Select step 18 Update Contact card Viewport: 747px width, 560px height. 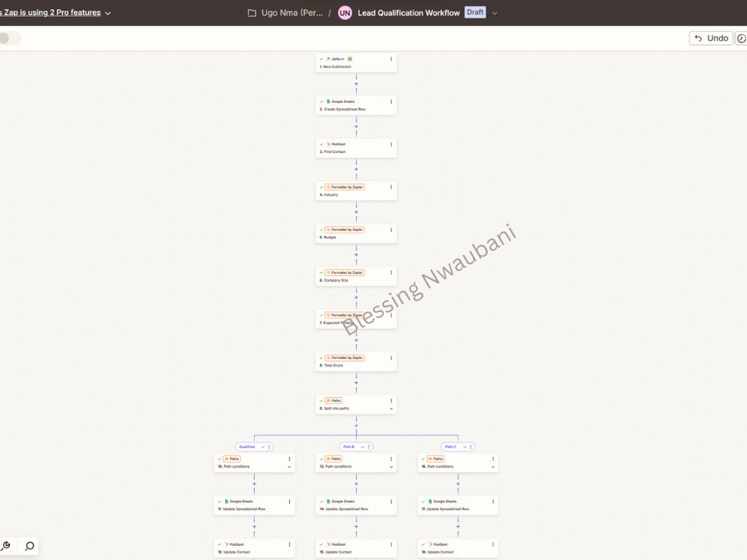coord(458,548)
